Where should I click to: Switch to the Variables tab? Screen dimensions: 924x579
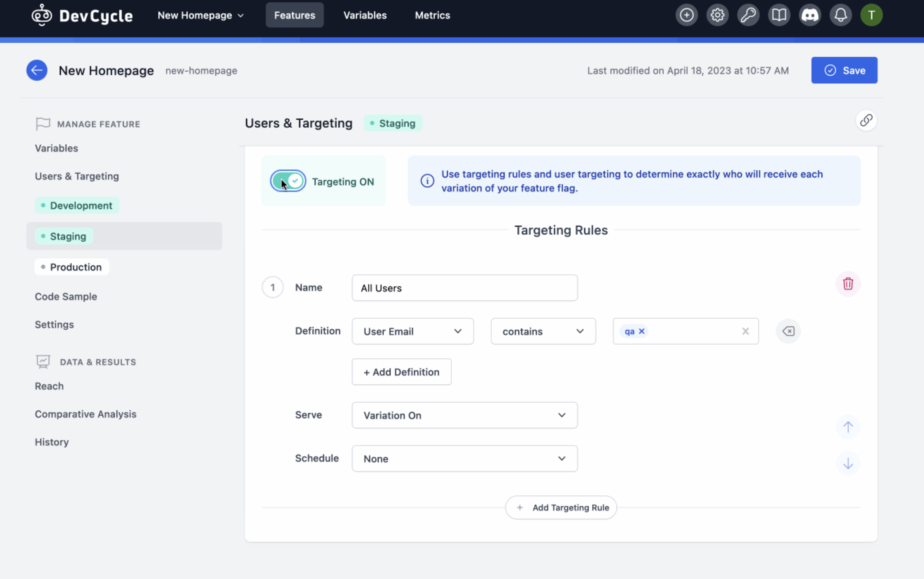tap(364, 15)
